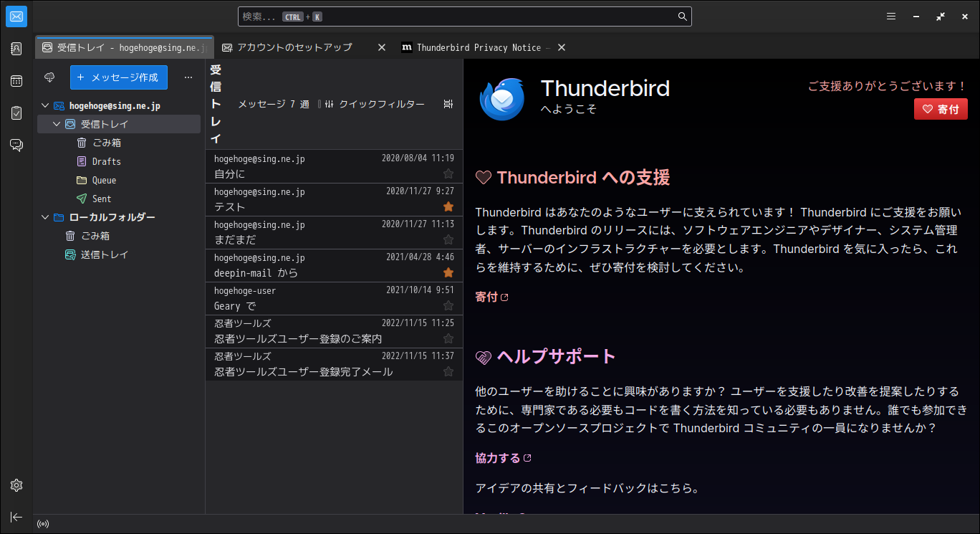Open the 寄付 link below support text
Screen dimensions: 980x534
click(x=491, y=297)
